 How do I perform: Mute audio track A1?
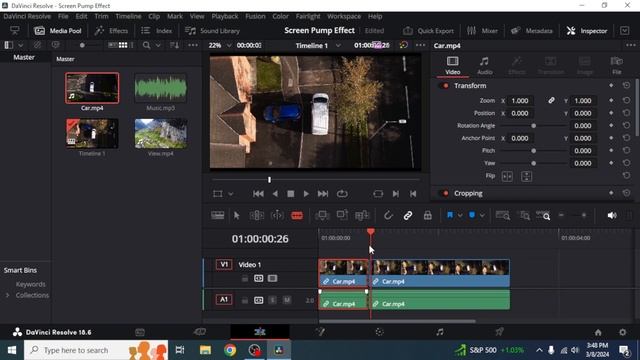tap(287, 300)
